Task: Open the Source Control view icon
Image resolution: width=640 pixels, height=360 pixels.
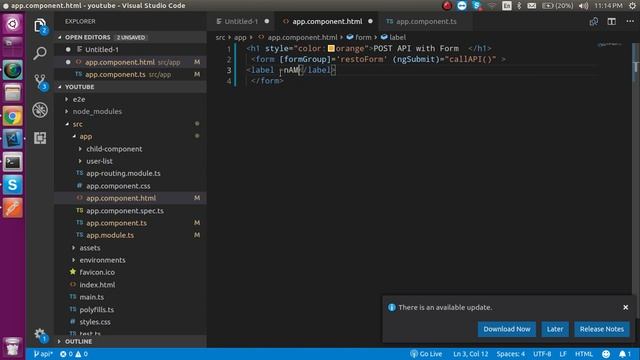Action: click(40, 82)
